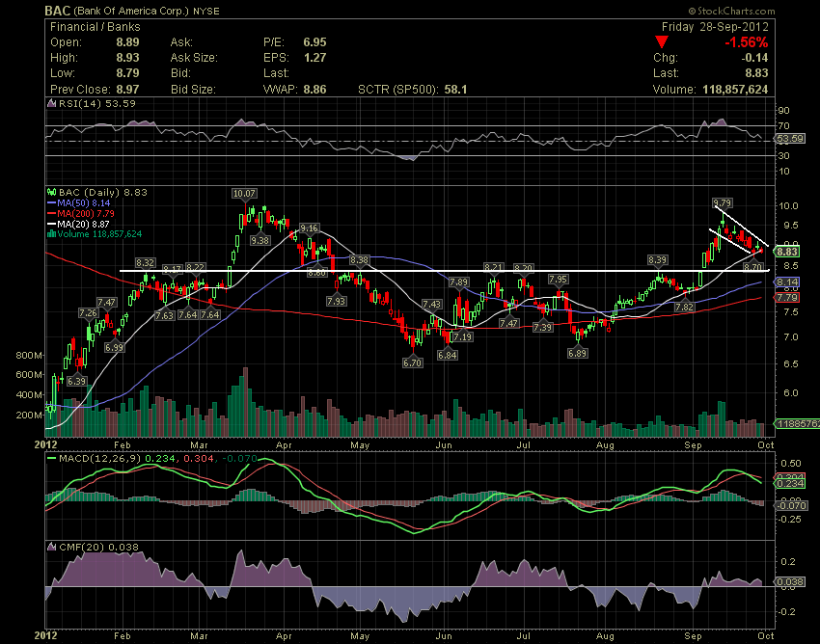Click the Ask Size label
This screenshot has height=644, width=820.
[194, 58]
